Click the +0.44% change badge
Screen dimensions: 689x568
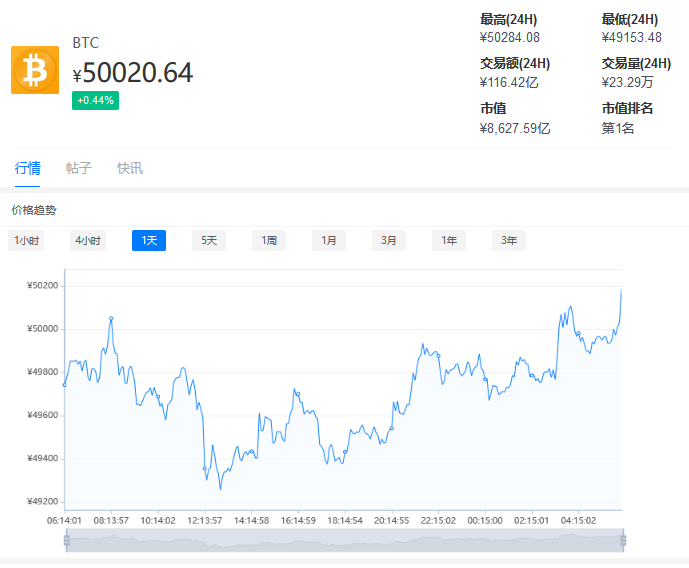95,101
